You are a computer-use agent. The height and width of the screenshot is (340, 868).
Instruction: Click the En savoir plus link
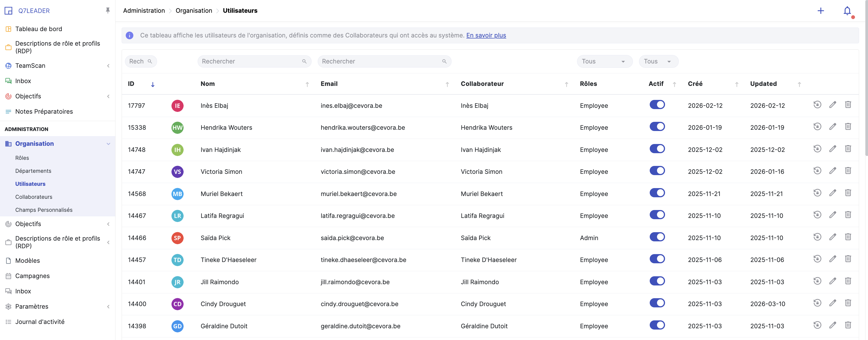click(486, 35)
